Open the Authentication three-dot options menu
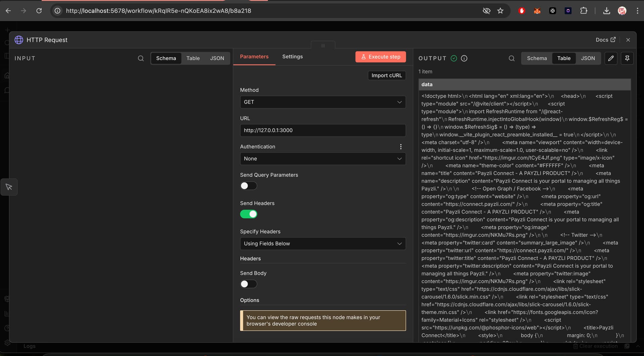The height and width of the screenshot is (356, 644). pyautogui.click(x=400, y=147)
